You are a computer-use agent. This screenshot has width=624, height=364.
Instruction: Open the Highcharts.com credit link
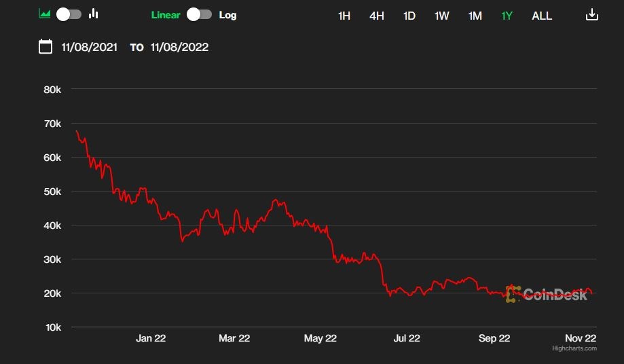coord(574,348)
